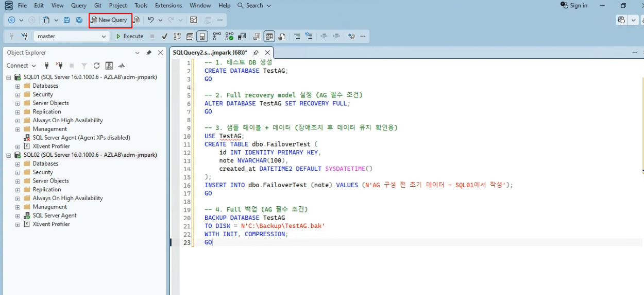Select Security node under SQL01

(43, 95)
